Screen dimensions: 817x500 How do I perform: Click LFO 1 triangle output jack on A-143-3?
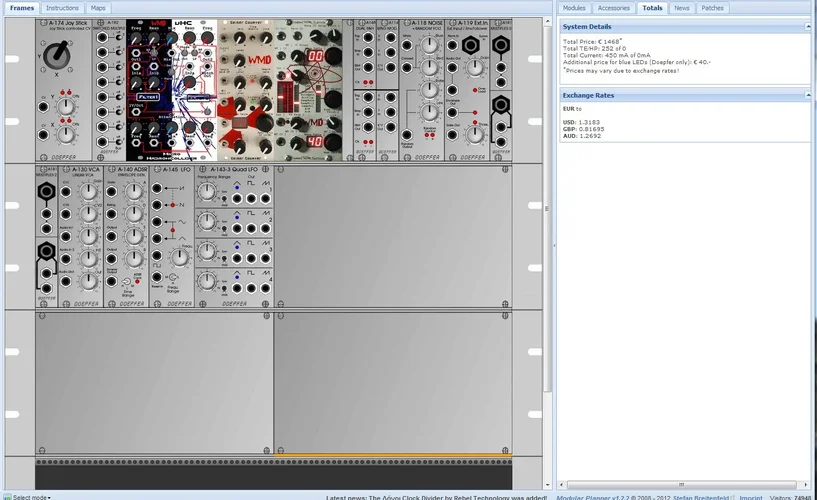coord(237,198)
